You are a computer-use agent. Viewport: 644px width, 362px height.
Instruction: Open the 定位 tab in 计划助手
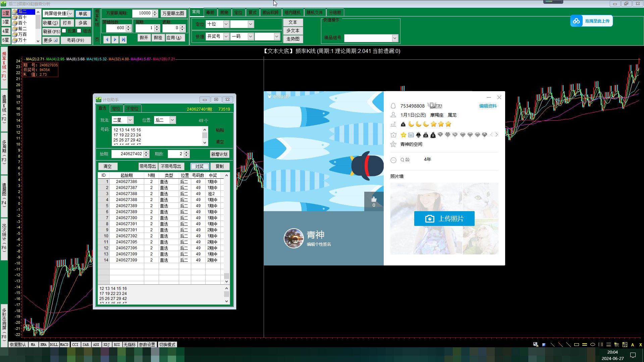116,109
